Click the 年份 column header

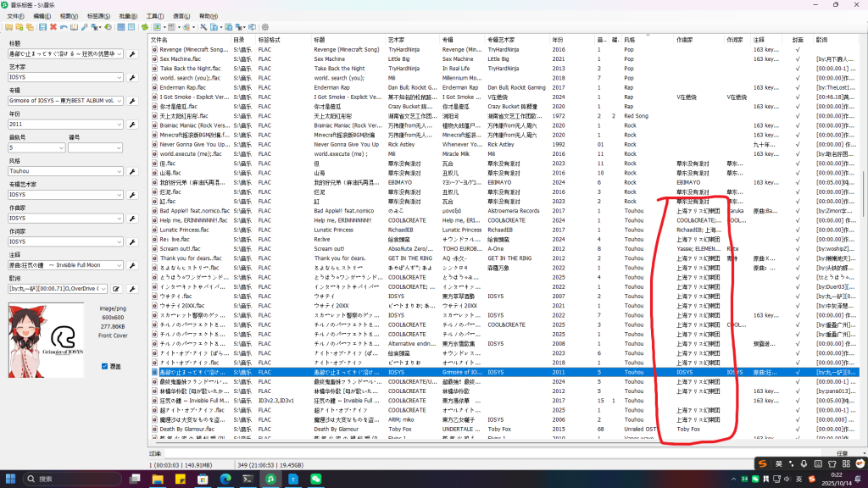pos(558,39)
